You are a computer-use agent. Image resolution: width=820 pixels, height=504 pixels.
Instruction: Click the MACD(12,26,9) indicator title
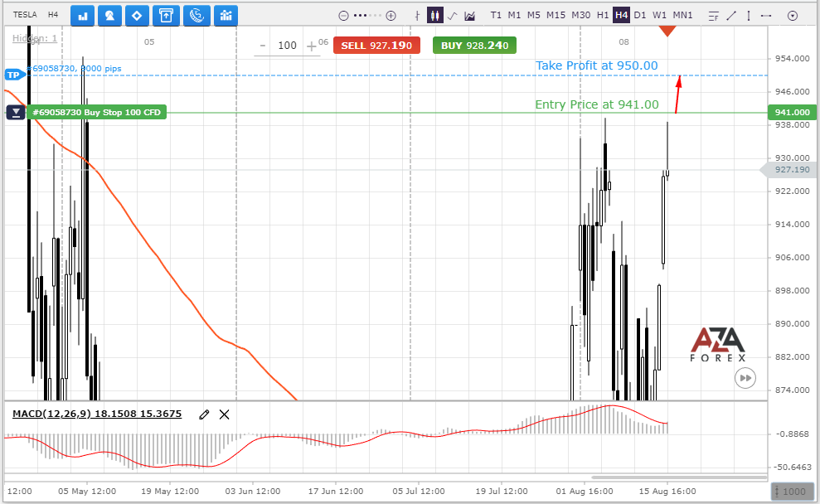pos(97,414)
